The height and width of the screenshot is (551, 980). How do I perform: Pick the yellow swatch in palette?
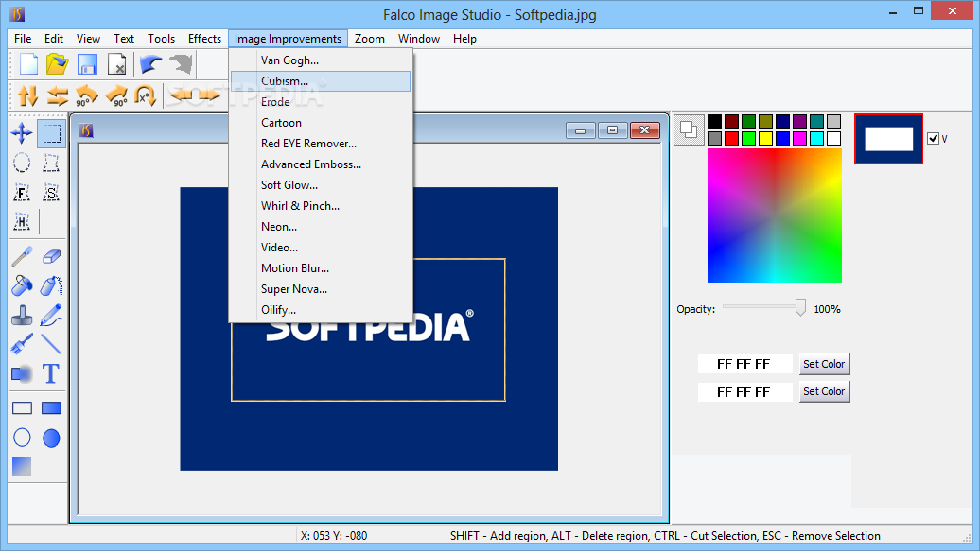pyautogui.click(x=765, y=139)
